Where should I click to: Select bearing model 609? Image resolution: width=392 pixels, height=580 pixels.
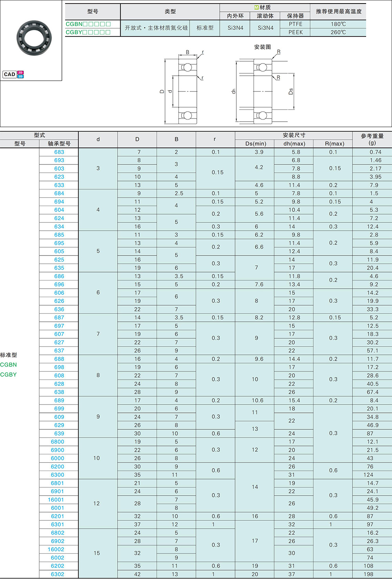pos(59,417)
